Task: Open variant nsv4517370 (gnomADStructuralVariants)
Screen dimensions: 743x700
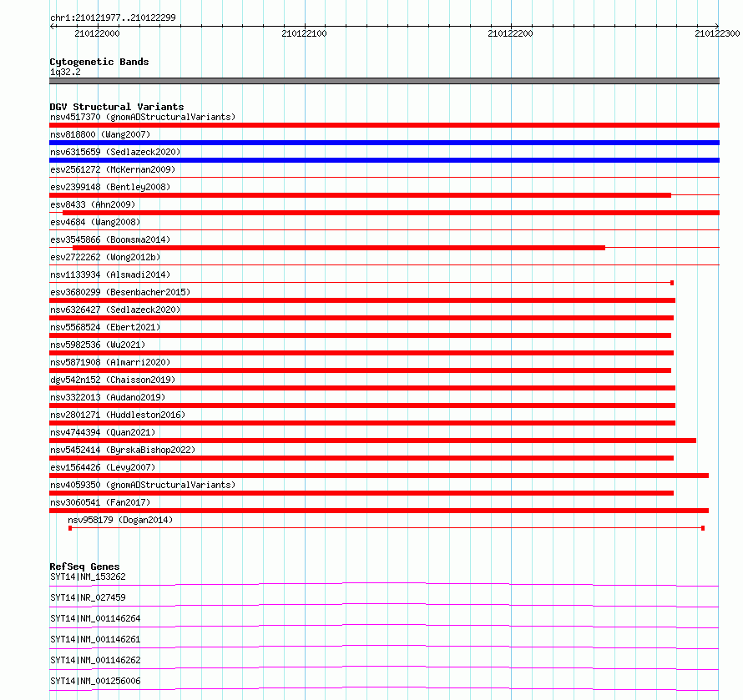Action: [143, 117]
